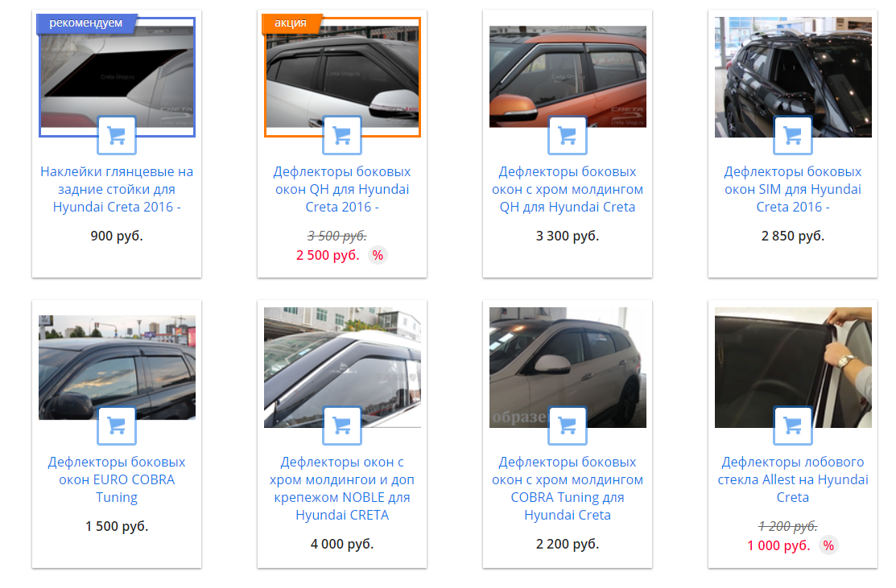The image size is (896, 588).
Task: Add QH side window deflectors to cart
Action: (x=341, y=135)
